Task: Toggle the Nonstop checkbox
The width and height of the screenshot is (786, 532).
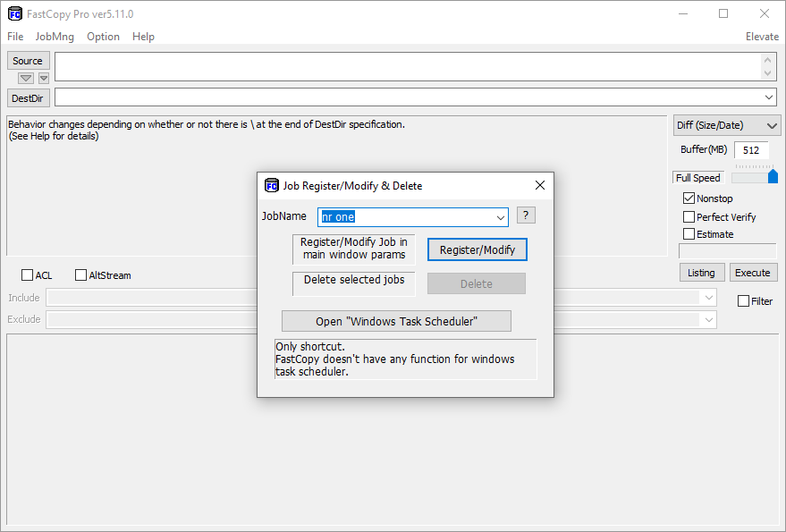Action: coord(689,198)
